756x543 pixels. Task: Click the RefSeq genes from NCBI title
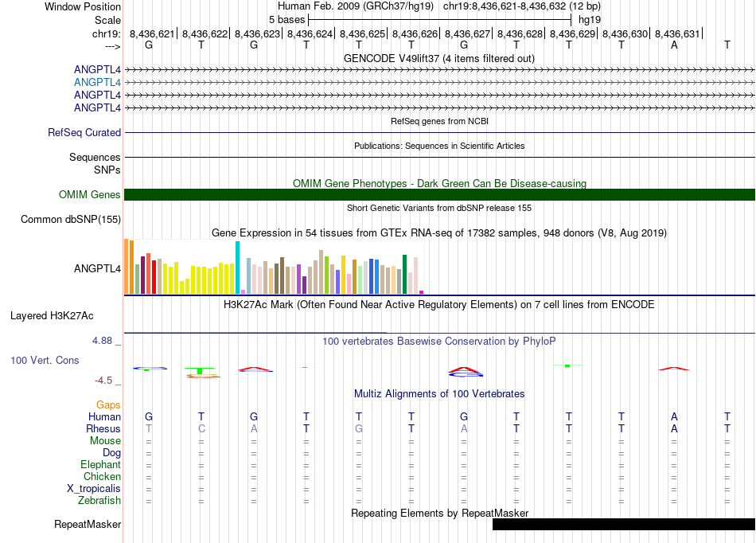pos(439,121)
